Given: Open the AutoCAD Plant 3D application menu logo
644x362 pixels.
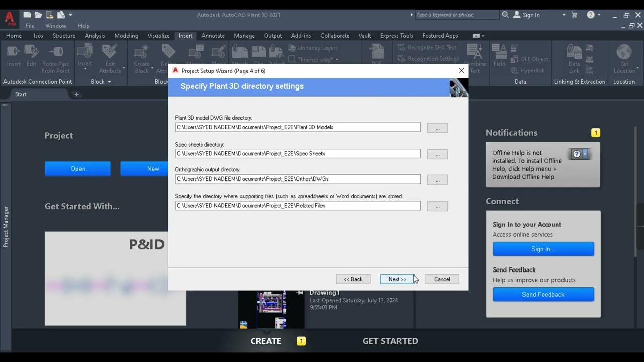Looking at the screenshot, I should point(9,19).
